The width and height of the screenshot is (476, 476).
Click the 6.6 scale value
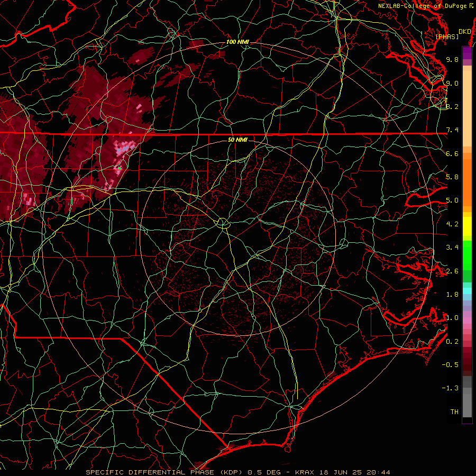coord(452,153)
